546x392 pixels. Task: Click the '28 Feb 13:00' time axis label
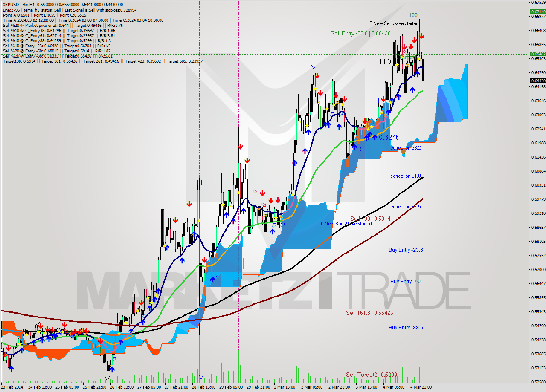(x=204, y=387)
